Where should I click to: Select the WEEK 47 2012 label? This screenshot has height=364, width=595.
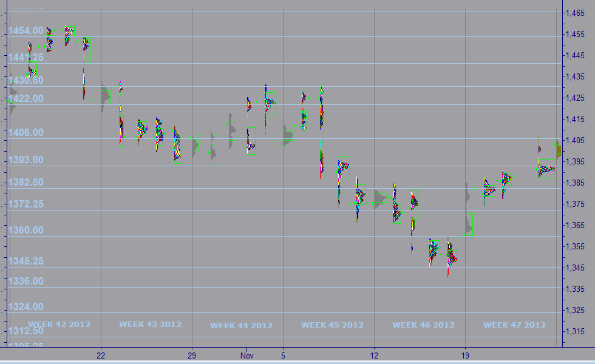tap(514, 325)
